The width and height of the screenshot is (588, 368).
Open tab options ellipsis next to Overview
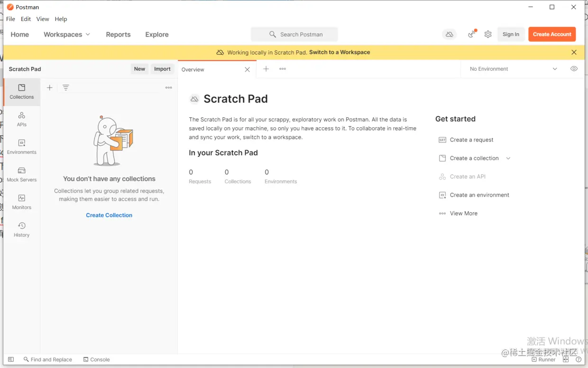283,69
